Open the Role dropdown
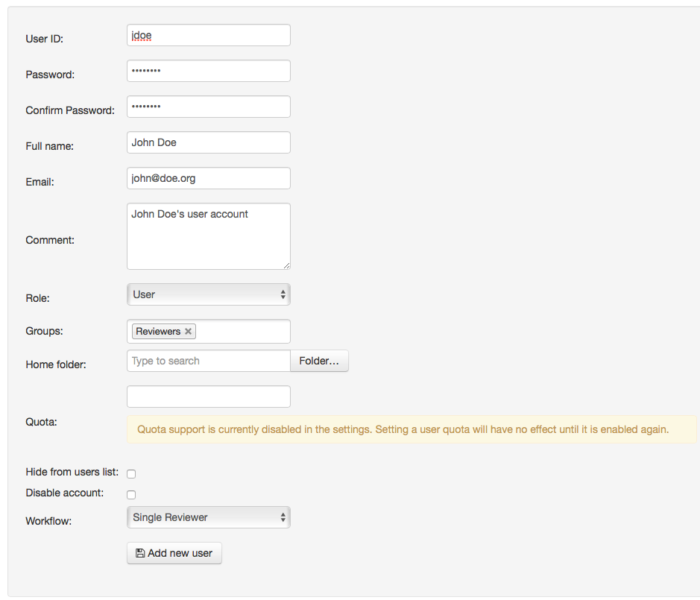Viewport: 700px width, 600px height. (208, 294)
